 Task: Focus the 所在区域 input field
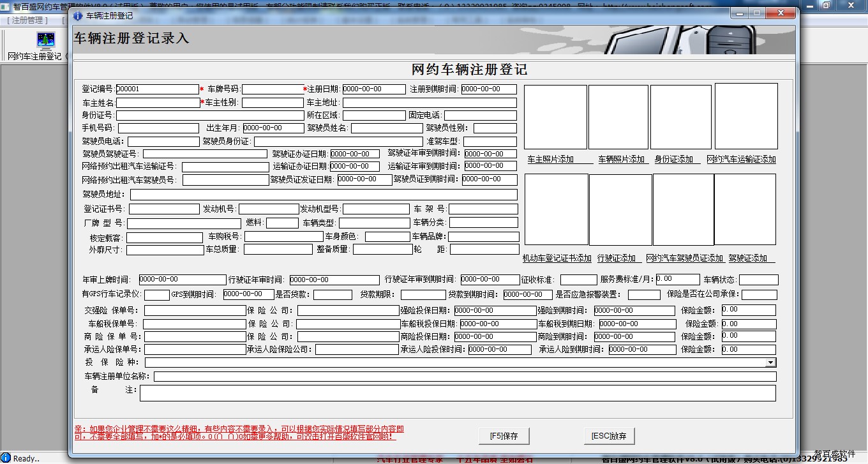374,116
